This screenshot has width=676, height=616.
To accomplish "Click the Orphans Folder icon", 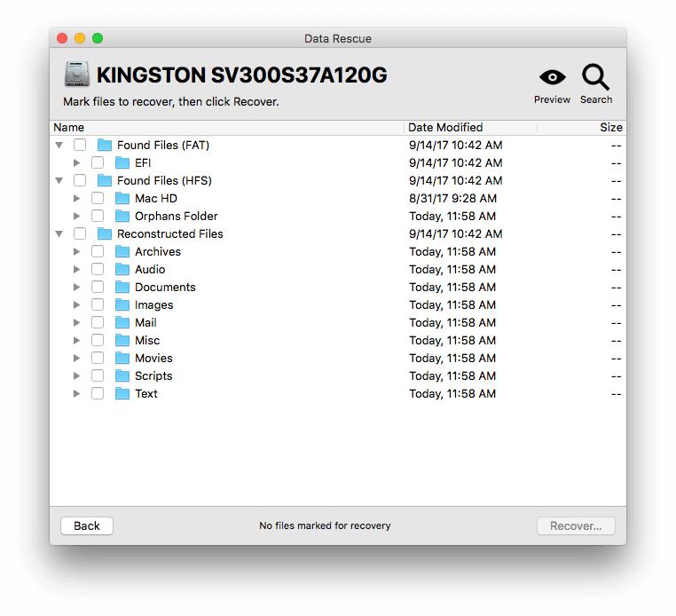I will point(122,216).
